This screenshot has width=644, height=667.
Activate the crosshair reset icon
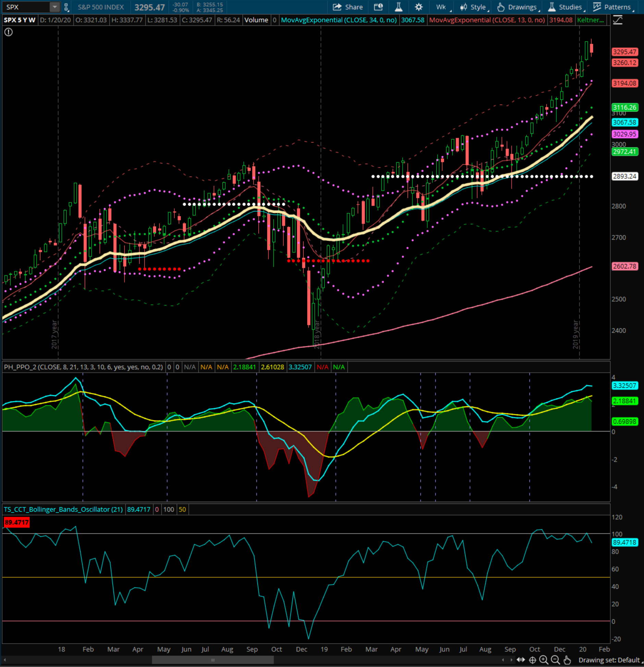coord(532,660)
